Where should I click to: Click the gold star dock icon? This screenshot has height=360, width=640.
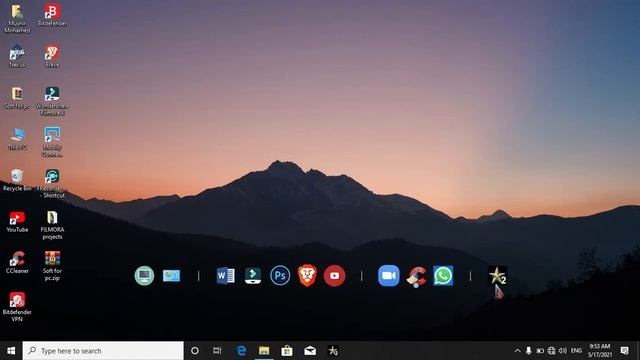point(498,276)
